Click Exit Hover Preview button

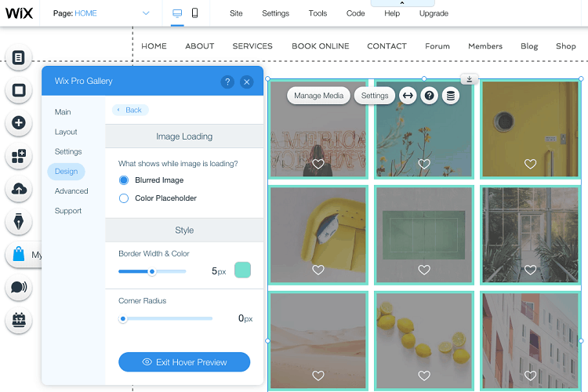pos(184,362)
